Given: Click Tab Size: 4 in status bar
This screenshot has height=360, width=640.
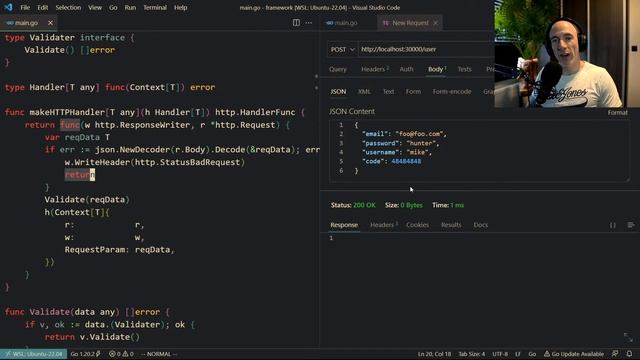Looking at the screenshot, I should click(471, 354).
